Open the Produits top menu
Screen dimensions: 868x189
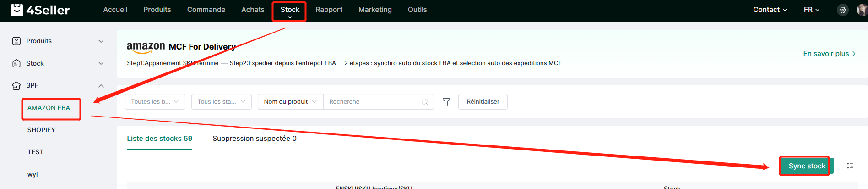click(x=157, y=10)
